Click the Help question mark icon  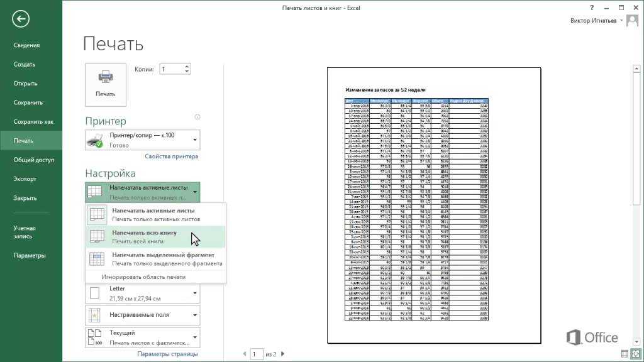point(592,8)
